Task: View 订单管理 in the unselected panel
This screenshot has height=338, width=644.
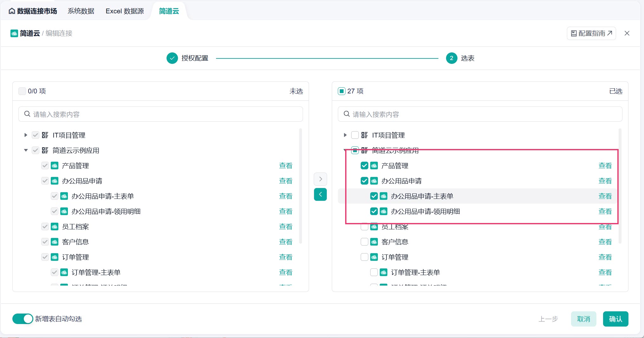Action: (286, 257)
